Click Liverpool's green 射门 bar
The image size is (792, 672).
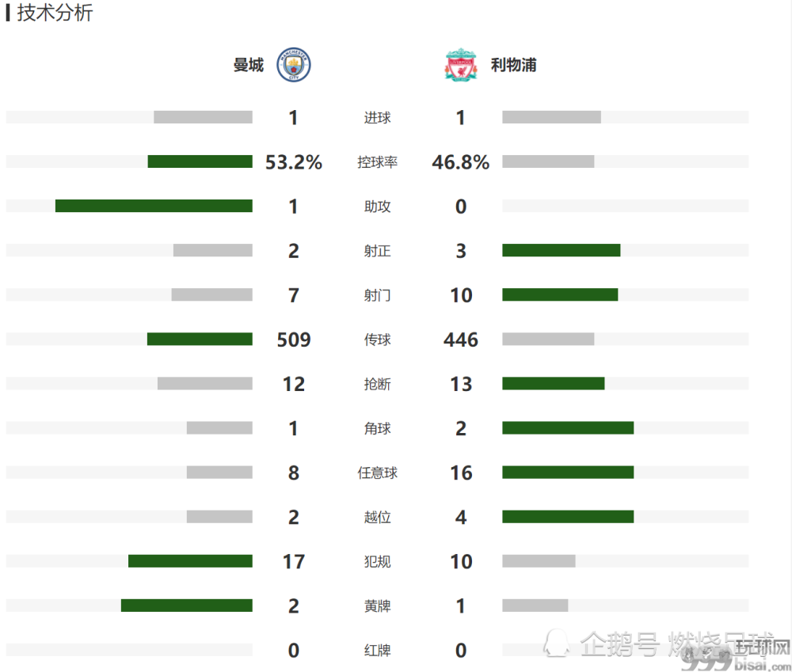pyautogui.click(x=560, y=295)
